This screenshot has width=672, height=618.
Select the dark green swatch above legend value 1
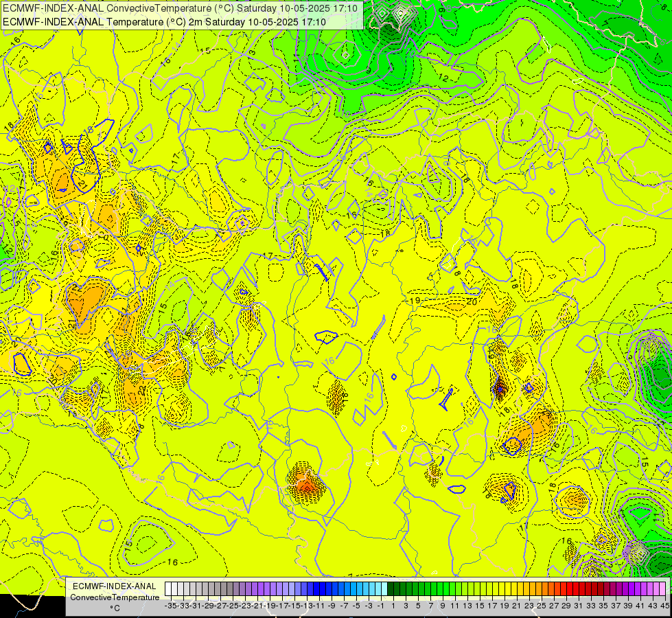coord(391,589)
